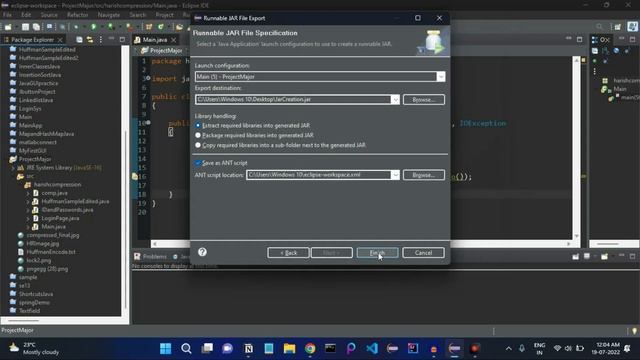640x360 pixels.
Task: Click the green Run toolbar button
Action: tap(93, 27)
